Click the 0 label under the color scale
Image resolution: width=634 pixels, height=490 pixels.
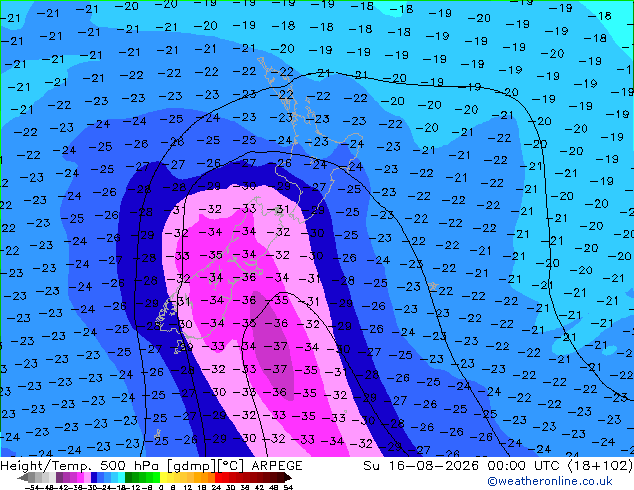(161, 487)
